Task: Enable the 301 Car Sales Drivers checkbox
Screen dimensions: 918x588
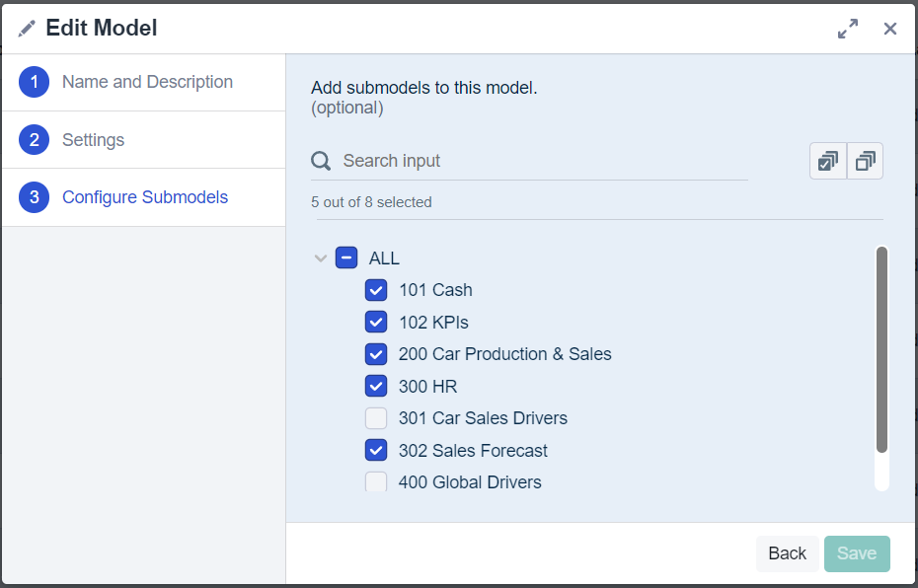Action: (375, 418)
